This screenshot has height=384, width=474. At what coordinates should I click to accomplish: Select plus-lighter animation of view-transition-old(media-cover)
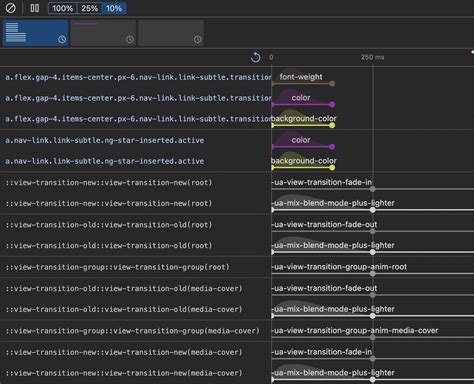[x=333, y=309]
